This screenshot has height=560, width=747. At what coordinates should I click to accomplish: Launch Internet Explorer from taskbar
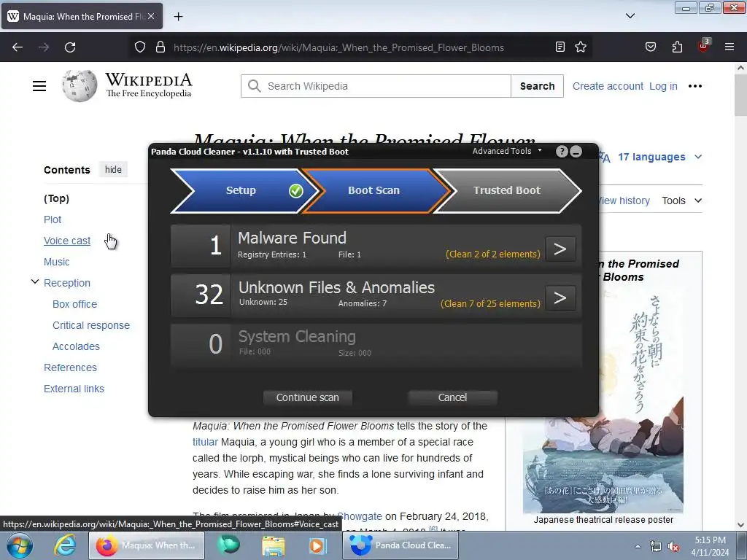coord(65,545)
